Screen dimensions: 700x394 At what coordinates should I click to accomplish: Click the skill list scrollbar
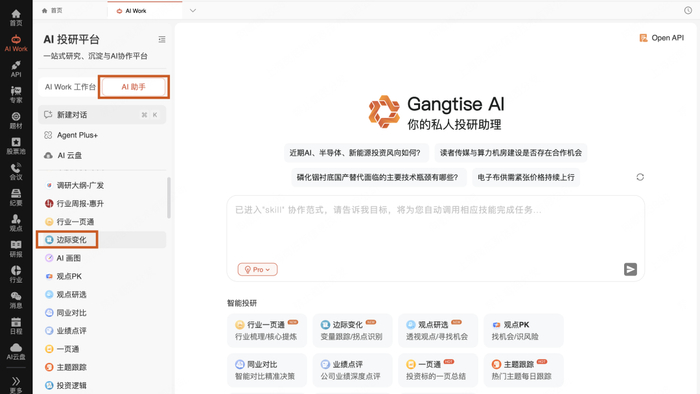[x=169, y=198]
